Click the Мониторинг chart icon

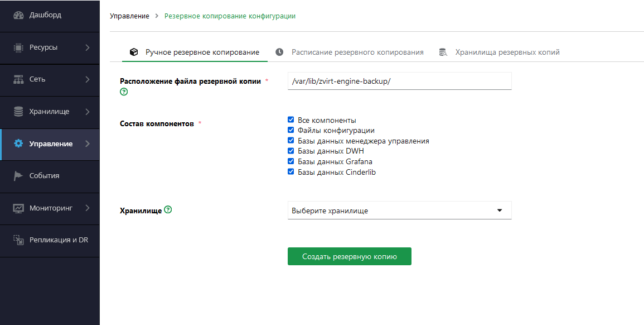18,208
